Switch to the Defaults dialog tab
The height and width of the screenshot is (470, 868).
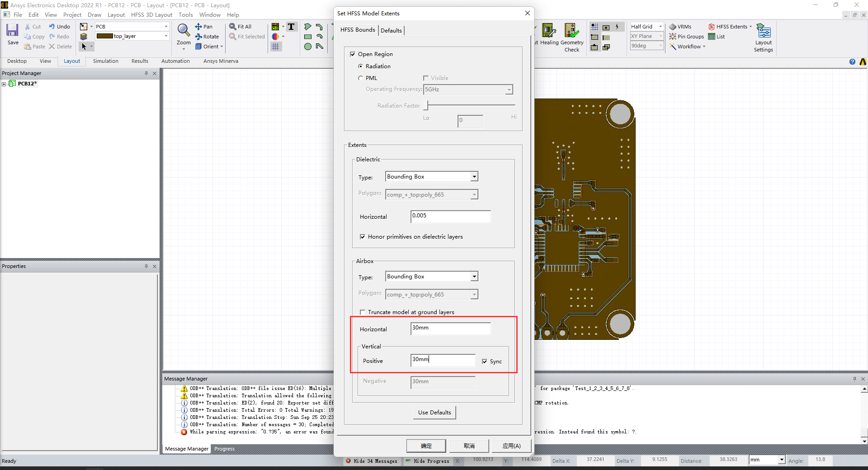point(391,31)
